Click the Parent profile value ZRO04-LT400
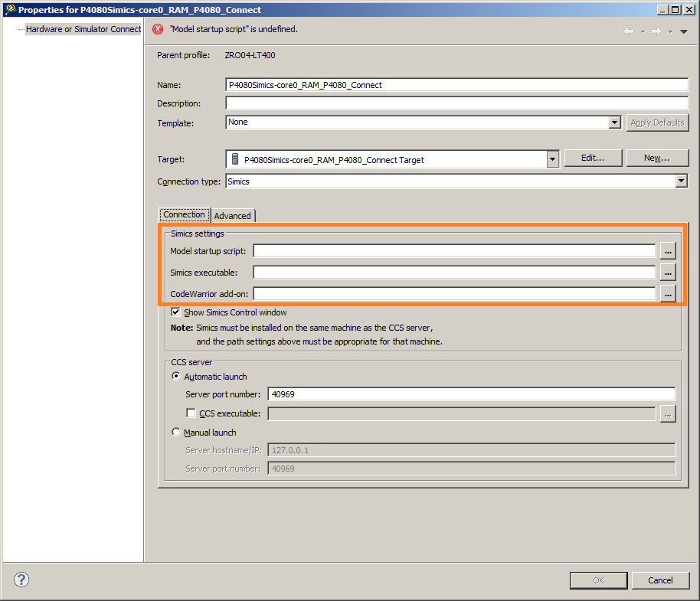 point(250,55)
